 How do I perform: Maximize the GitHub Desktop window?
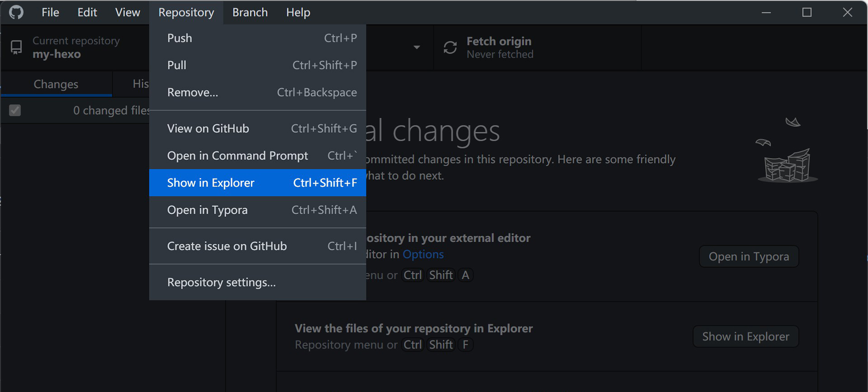tap(807, 12)
